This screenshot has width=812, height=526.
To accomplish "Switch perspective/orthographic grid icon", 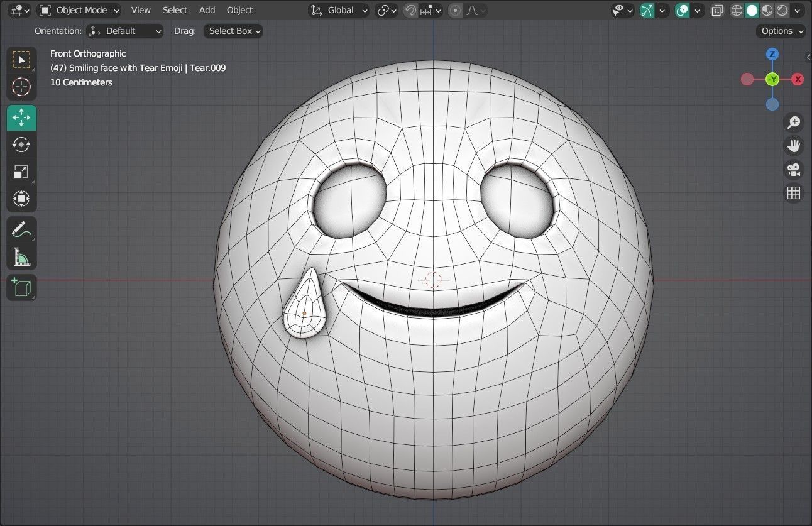I will 794,193.
